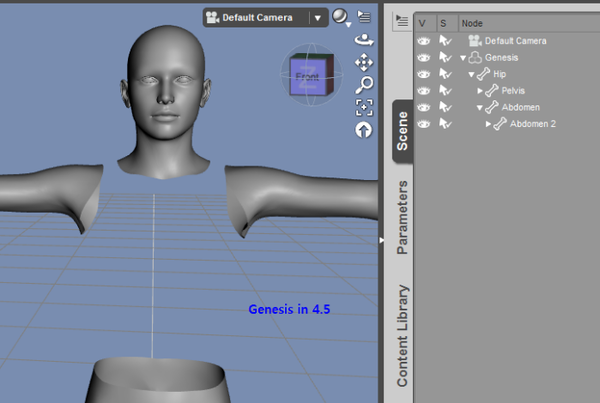Click the Default Camera row camera icon
This screenshot has height=403, width=600.
(475, 41)
